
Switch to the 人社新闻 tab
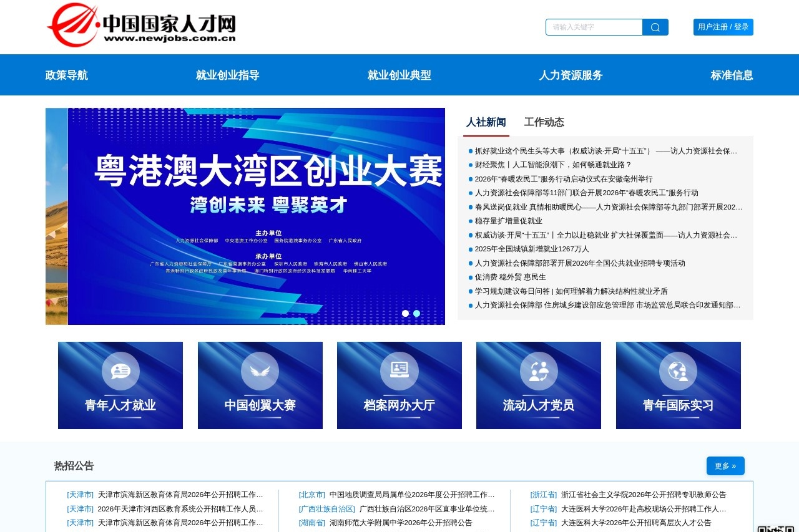486,122
